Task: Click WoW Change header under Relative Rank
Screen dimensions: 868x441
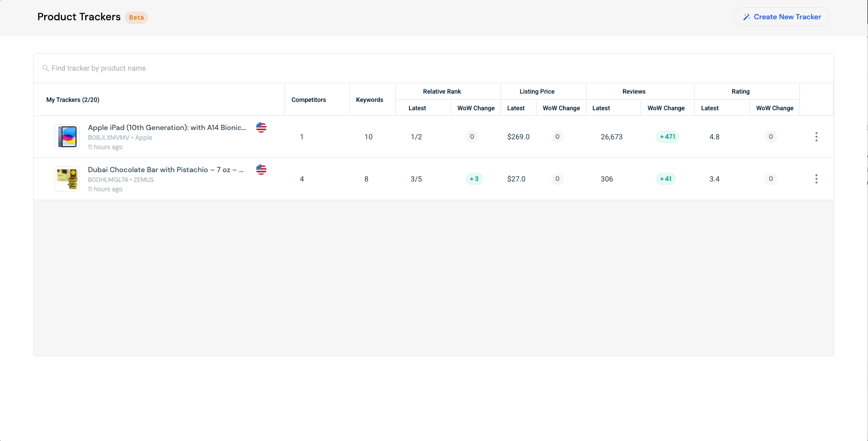Action: click(476, 108)
